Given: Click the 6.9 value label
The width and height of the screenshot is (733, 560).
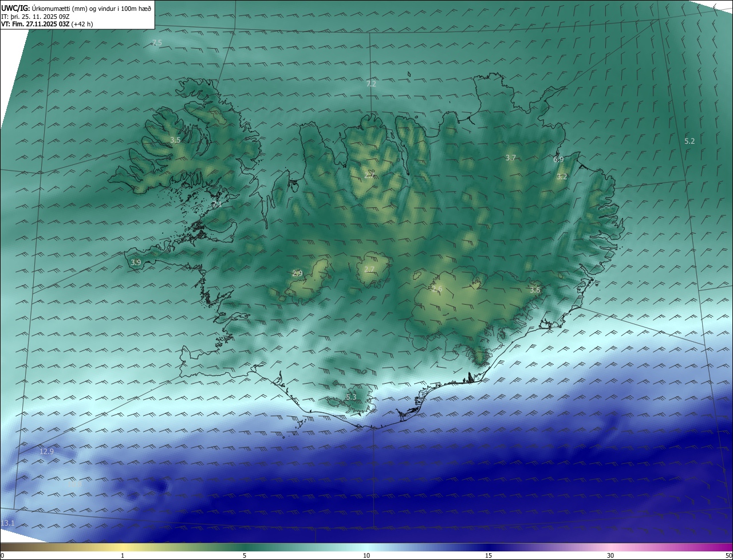Looking at the screenshot, I should 558,159.
